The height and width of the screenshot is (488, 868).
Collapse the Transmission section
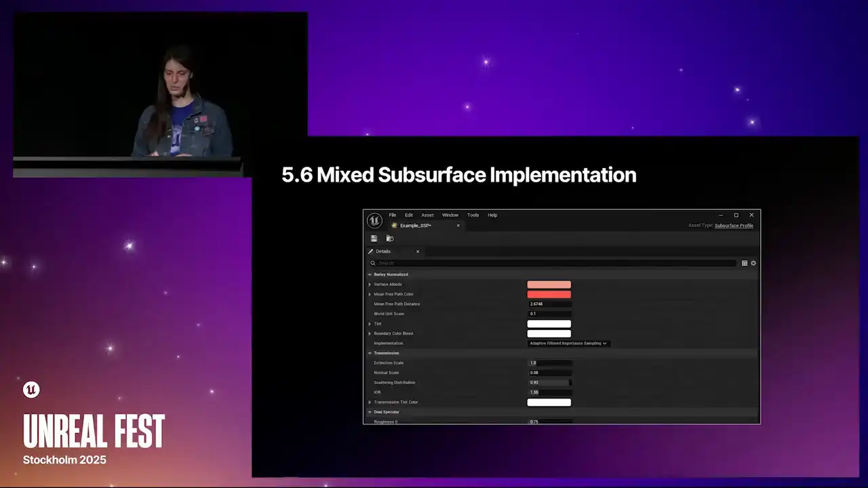(370, 353)
